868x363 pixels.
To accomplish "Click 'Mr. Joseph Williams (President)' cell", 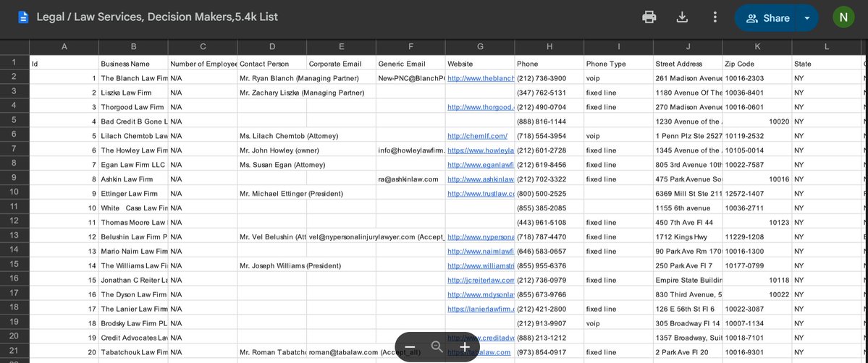I will [x=290, y=265].
